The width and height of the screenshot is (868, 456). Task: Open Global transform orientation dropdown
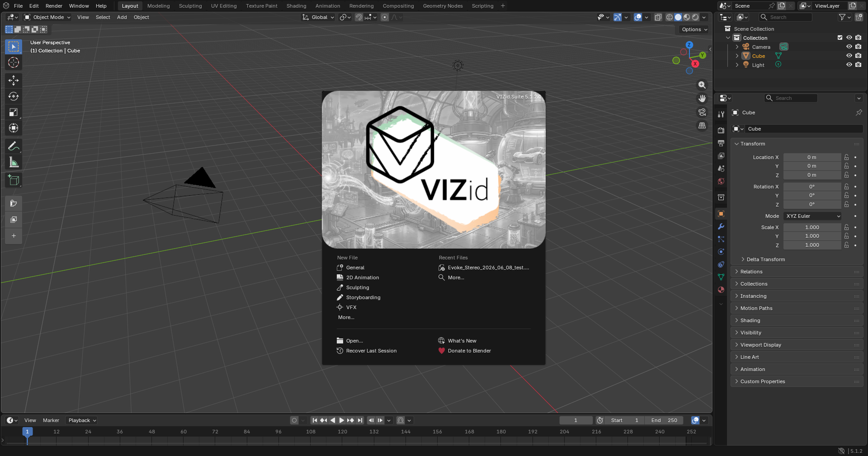pos(318,17)
